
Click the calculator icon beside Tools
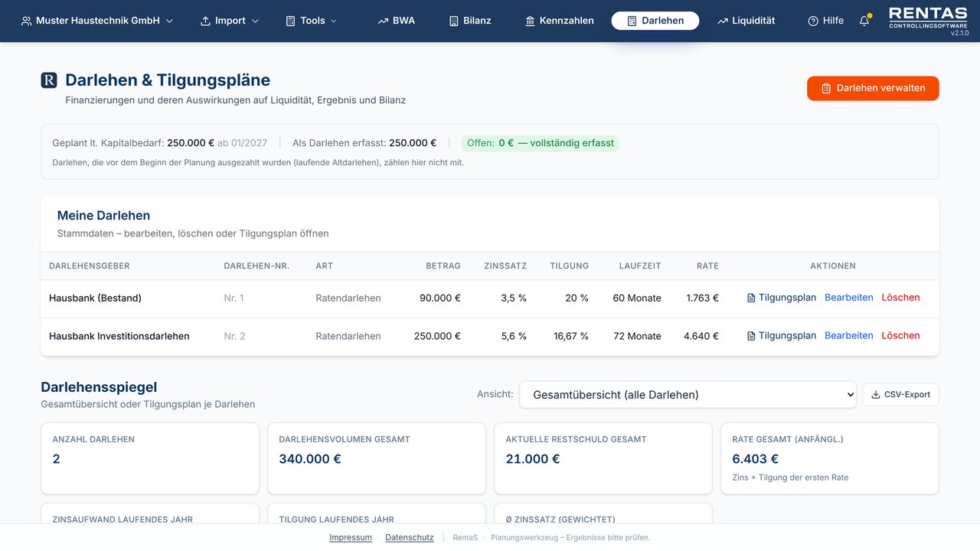point(290,21)
